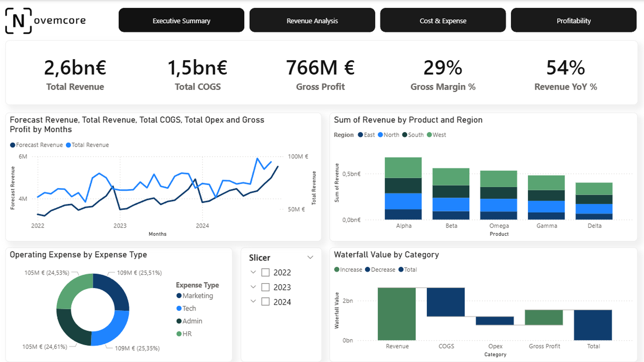
Task: Go to the Cost & Expense page
Action: pyautogui.click(x=443, y=20)
